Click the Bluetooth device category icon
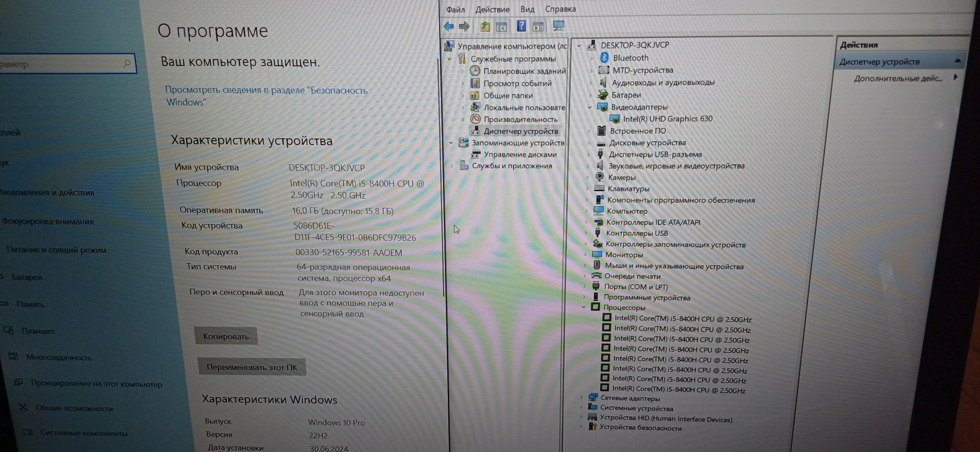Viewport: 980px width, 452px height. coord(604,57)
